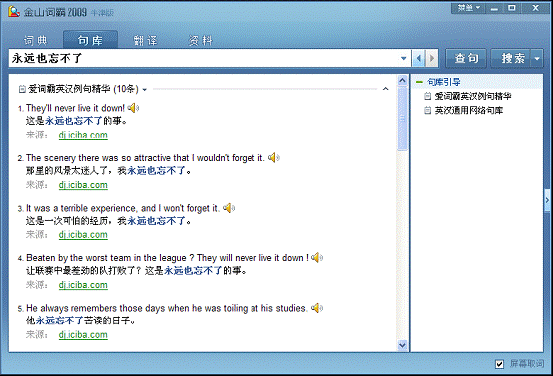Switch to the 词典 tab

point(35,41)
